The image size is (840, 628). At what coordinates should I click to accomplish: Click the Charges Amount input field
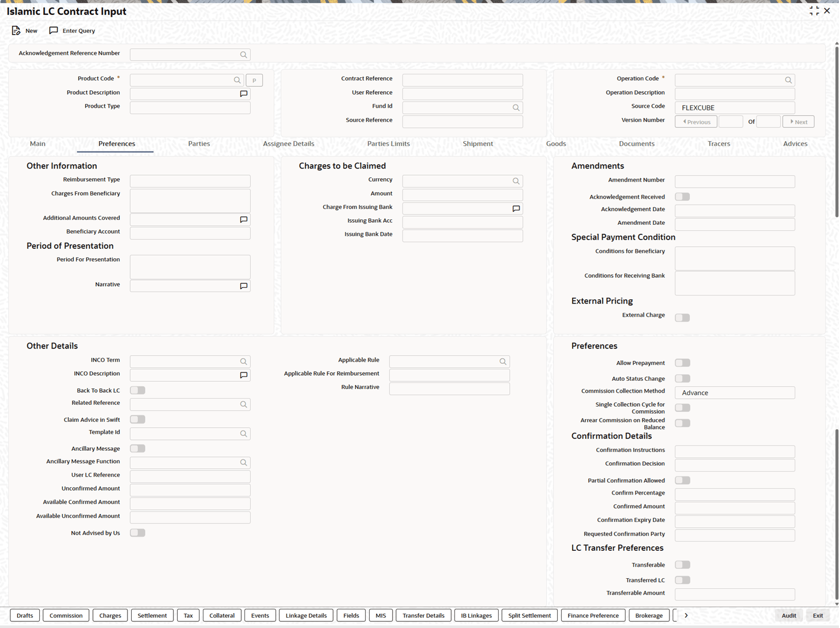462,195
